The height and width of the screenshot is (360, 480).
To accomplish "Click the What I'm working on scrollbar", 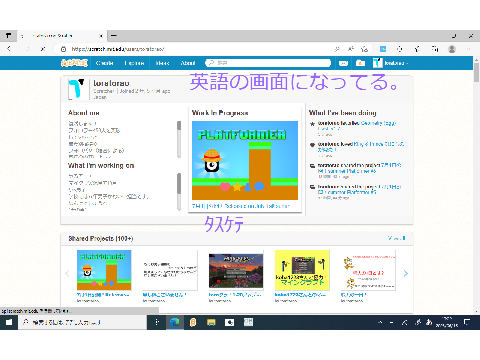I will coord(179,191).
